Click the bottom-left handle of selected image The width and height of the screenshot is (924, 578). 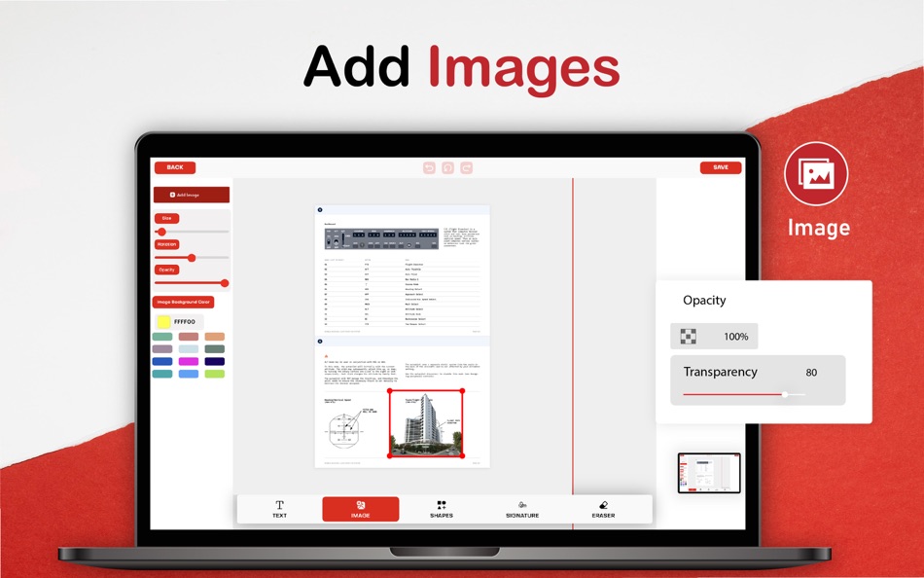[x=389, y=456]
